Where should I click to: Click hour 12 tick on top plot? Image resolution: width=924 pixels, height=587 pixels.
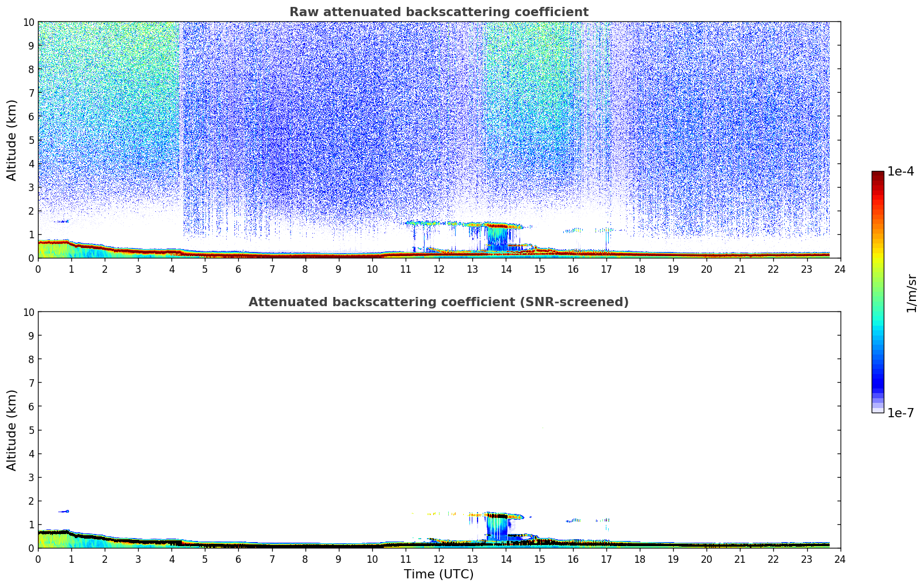pos(439,269)
